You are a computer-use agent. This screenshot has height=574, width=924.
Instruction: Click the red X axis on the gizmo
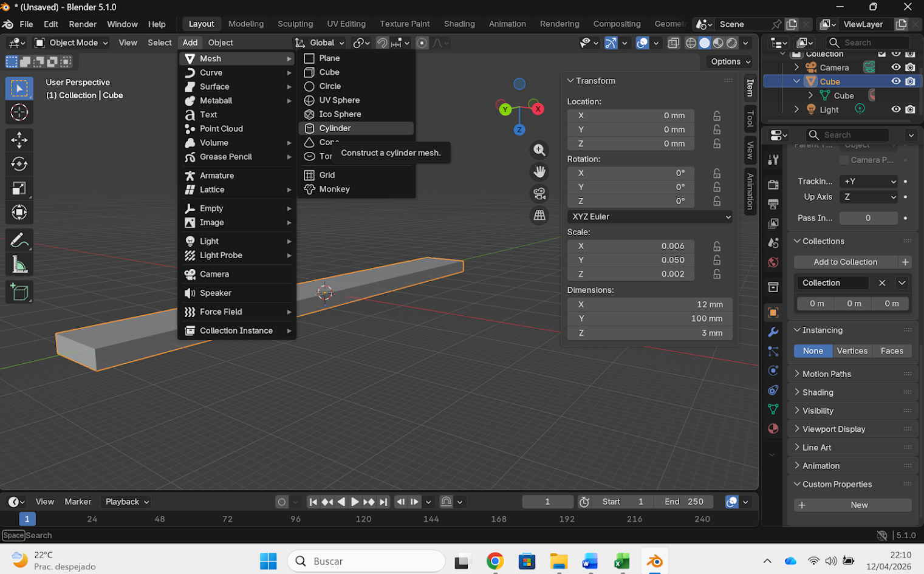[538, 109]
